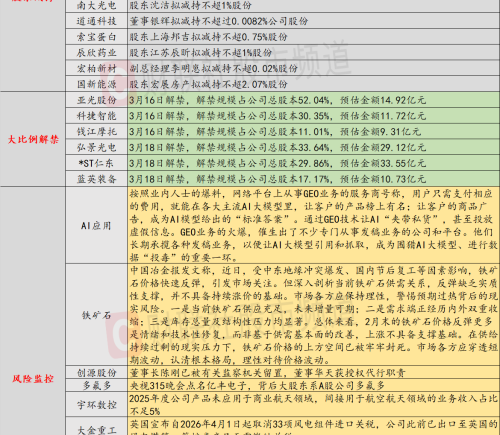Click the 央视315晚会点名亿丰电子 text
Viewport: 500px width, 435px height.
click(257, 386)
